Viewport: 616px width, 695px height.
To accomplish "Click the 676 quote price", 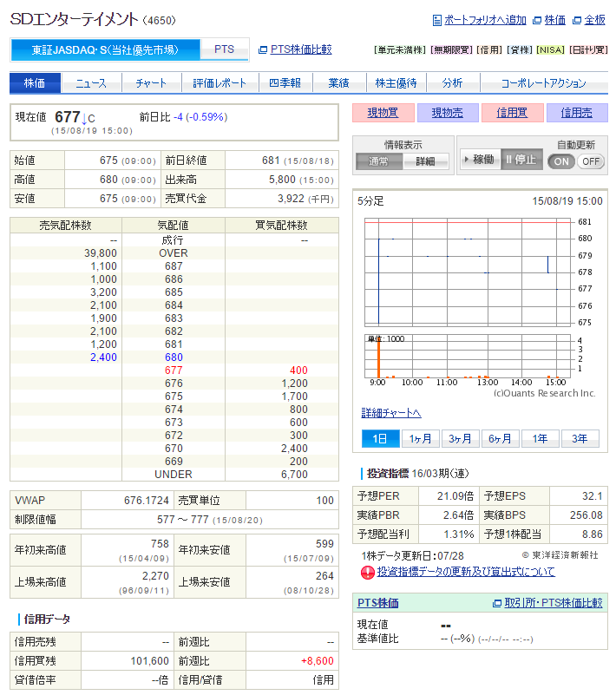I will click(174, 384).
